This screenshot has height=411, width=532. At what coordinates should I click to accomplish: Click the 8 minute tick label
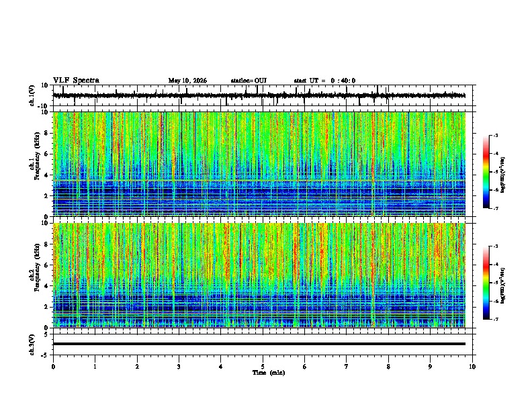(388, 367)
